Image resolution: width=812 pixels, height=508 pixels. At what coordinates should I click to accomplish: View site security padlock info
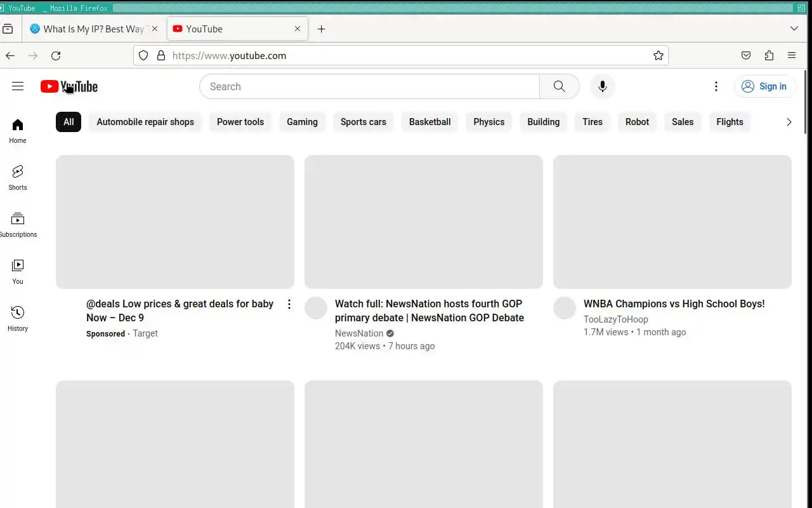[x=161, y=56]
